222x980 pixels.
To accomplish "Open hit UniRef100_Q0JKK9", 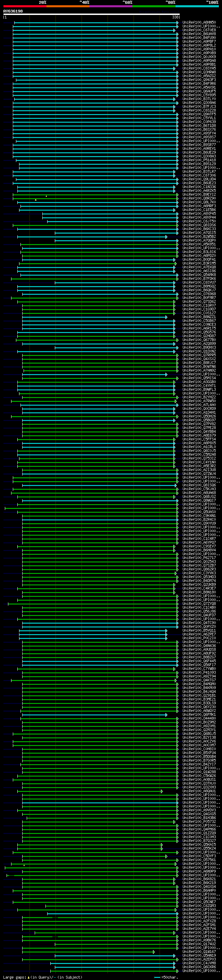I will [199, 57].
